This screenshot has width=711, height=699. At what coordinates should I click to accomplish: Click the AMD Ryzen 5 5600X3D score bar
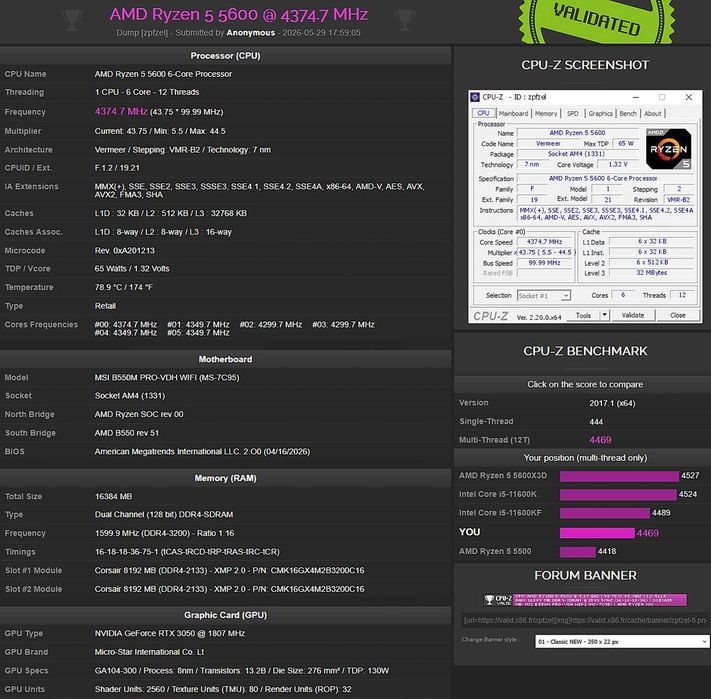(x=619, y=476)
